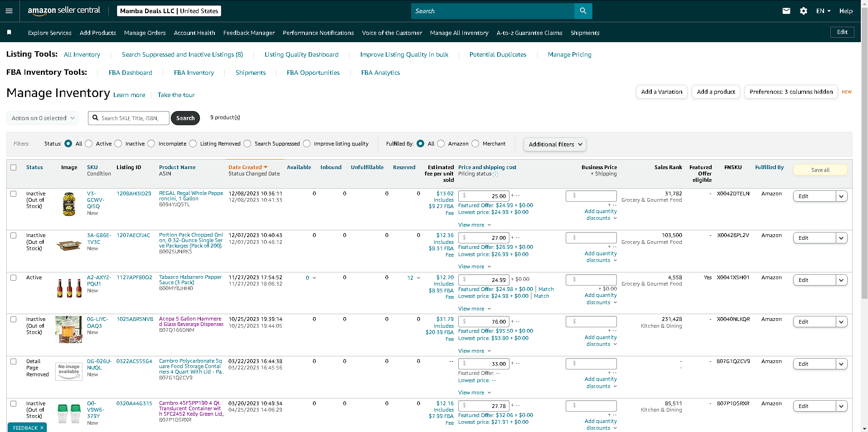
Task: Open Edit dropdown arrow for Tabasco row
Action: (842, 280)
